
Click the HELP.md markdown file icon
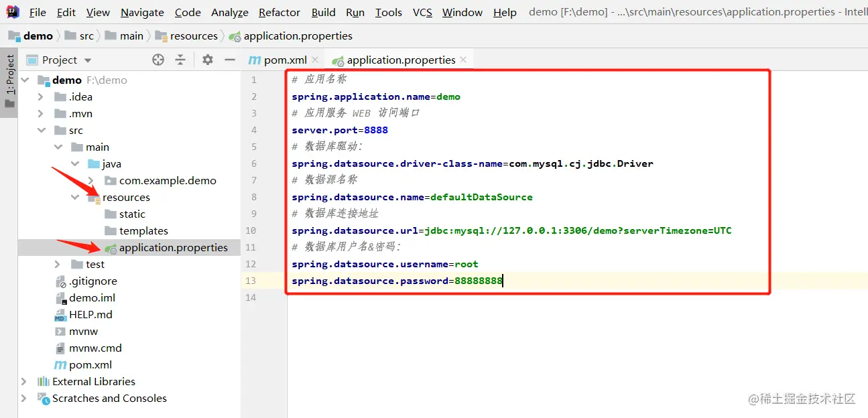click(60, 315)
